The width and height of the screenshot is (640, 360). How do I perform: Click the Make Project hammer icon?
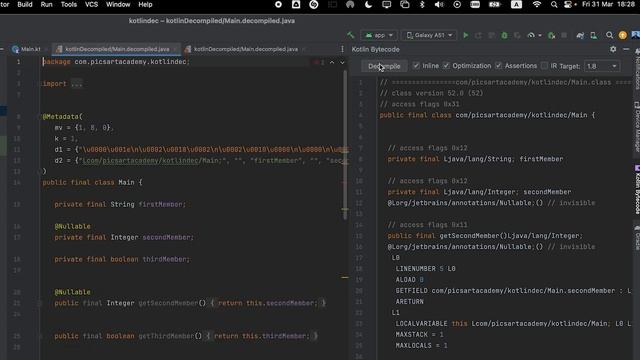click(351, 36)
